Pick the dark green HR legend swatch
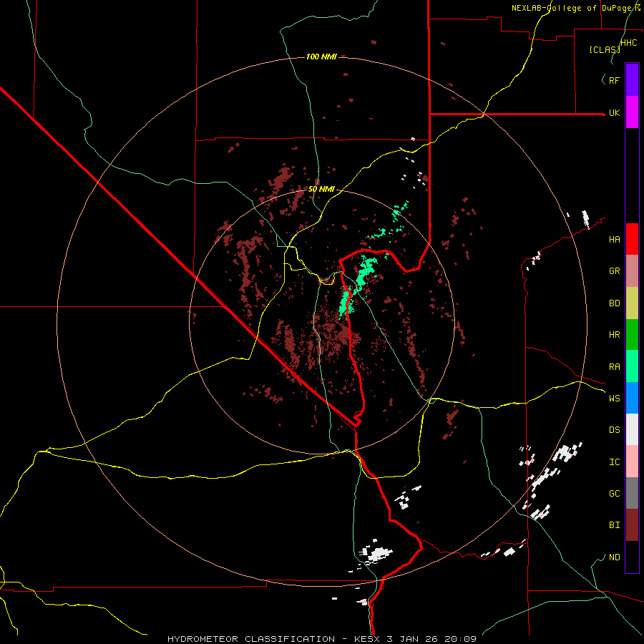 pyautogui.click(x=632, y=335)
